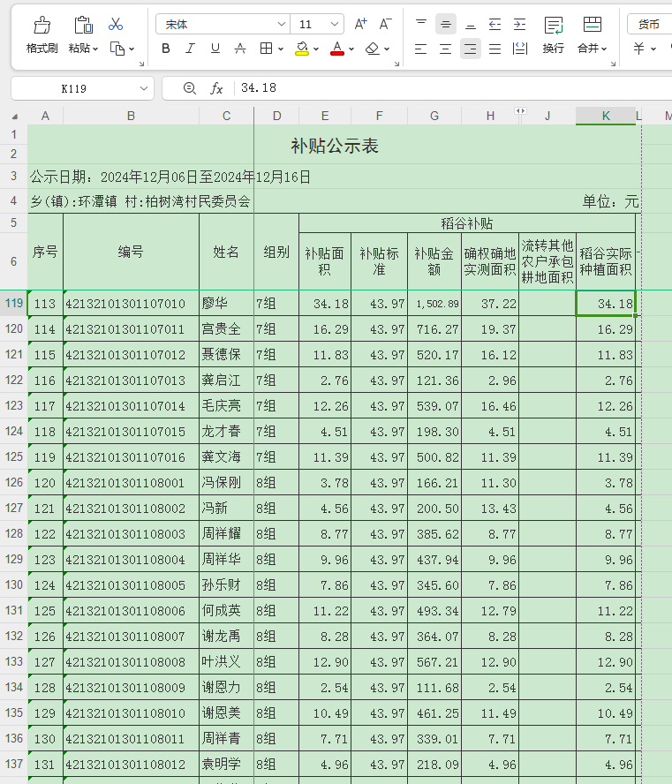This screenshot has width=672, height=784.
Task: Apply the red font color
Action: coord(337,49)
